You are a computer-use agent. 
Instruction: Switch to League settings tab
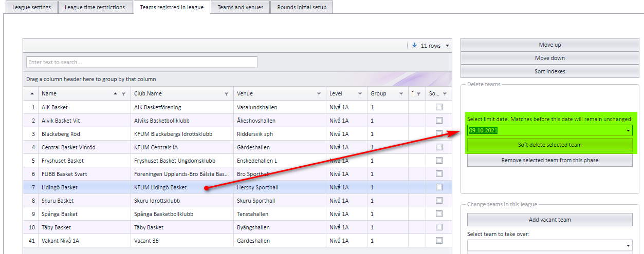pyautogui.click(x=31, y=7)
